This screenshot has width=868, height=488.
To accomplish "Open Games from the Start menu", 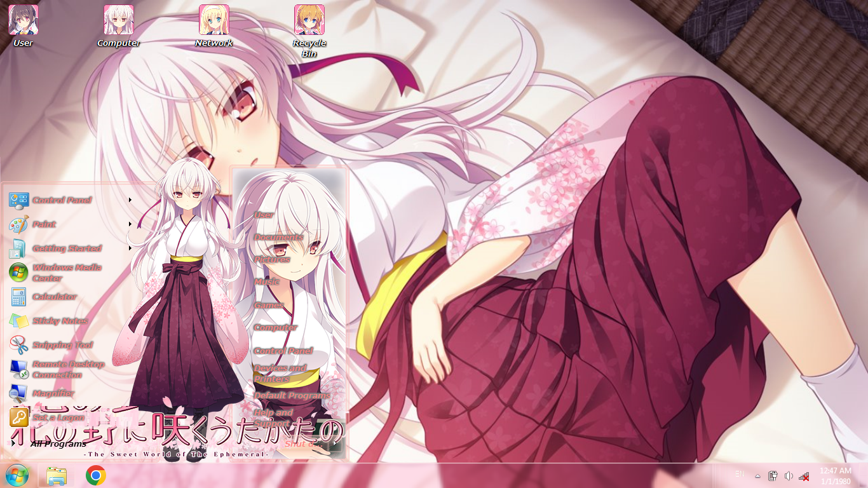I will click(268, 305).
